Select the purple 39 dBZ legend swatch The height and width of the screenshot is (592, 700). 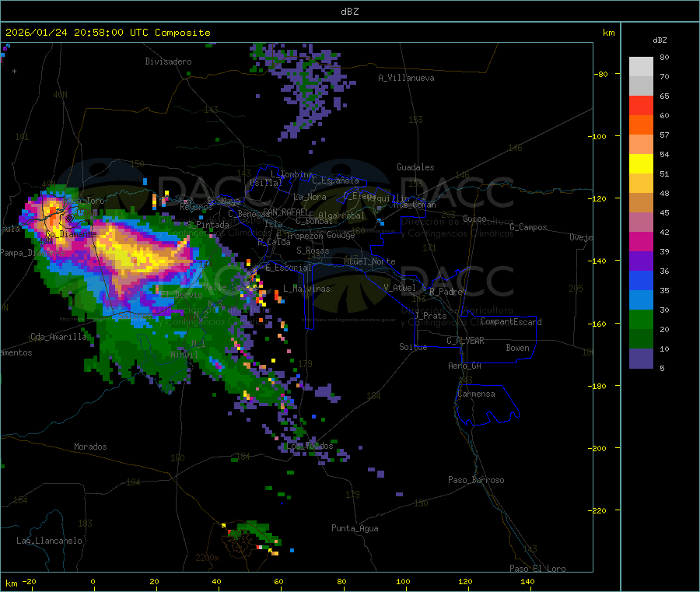(641, 261)
